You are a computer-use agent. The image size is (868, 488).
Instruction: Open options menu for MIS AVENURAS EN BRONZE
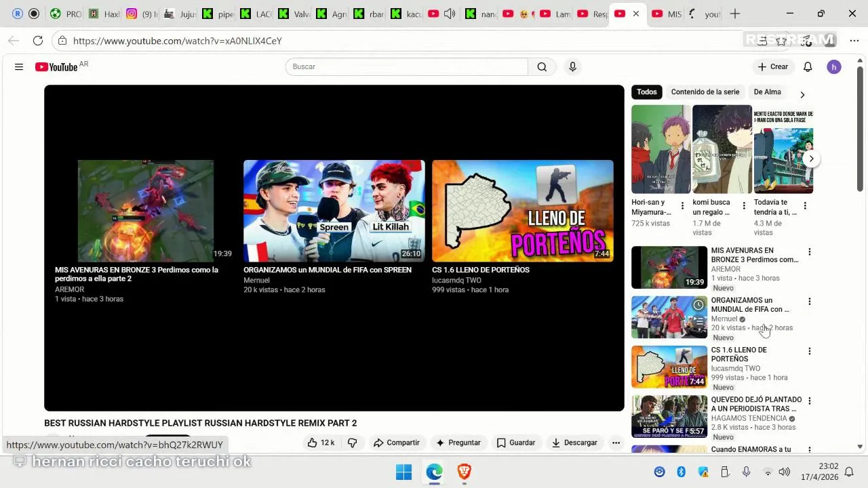point(809,252)
